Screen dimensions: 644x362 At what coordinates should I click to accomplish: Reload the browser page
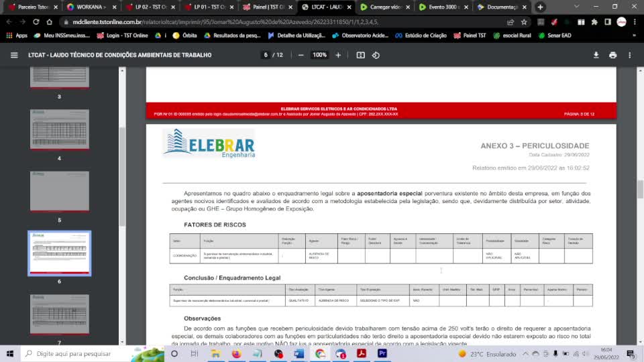coord(36,21)
